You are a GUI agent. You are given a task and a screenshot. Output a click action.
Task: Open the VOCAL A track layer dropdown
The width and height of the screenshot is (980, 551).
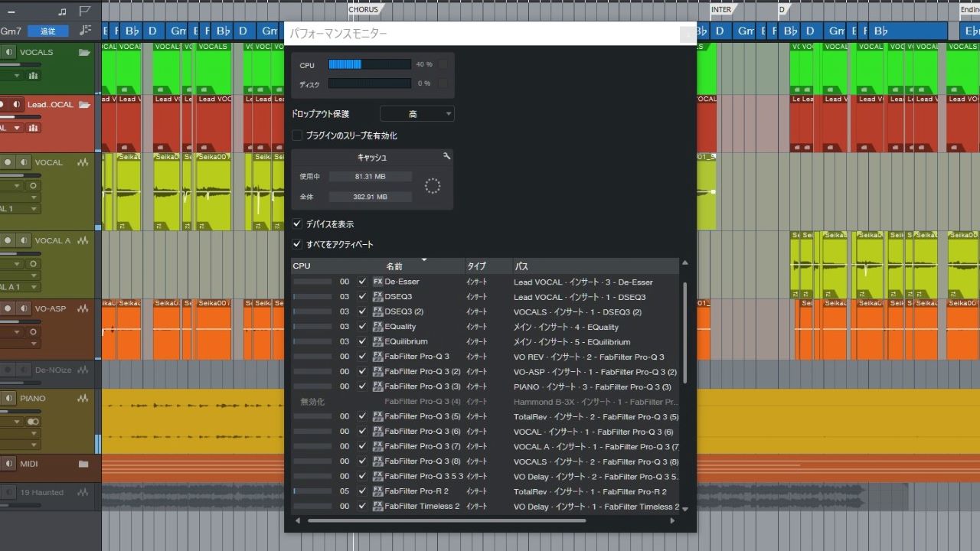tap(20, 287)
